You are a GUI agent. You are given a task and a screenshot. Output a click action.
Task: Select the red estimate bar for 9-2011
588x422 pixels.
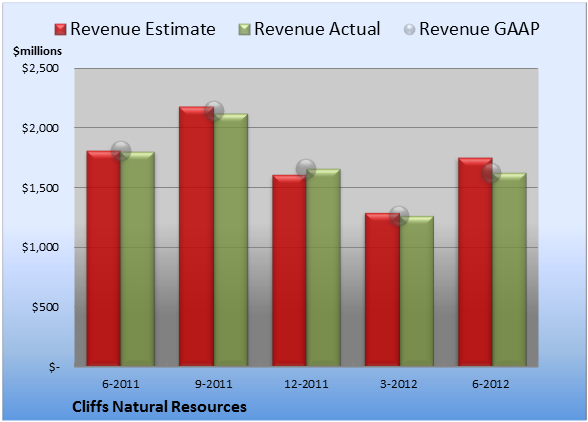pos(196,236)
